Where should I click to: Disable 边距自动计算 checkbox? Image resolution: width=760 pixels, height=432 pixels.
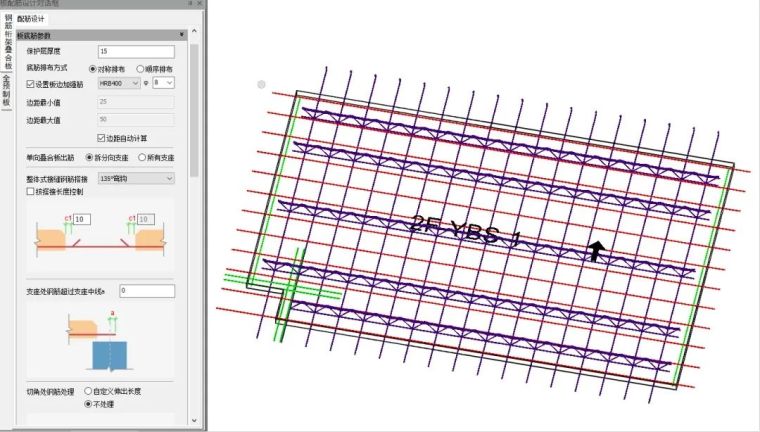click(101, 137)
